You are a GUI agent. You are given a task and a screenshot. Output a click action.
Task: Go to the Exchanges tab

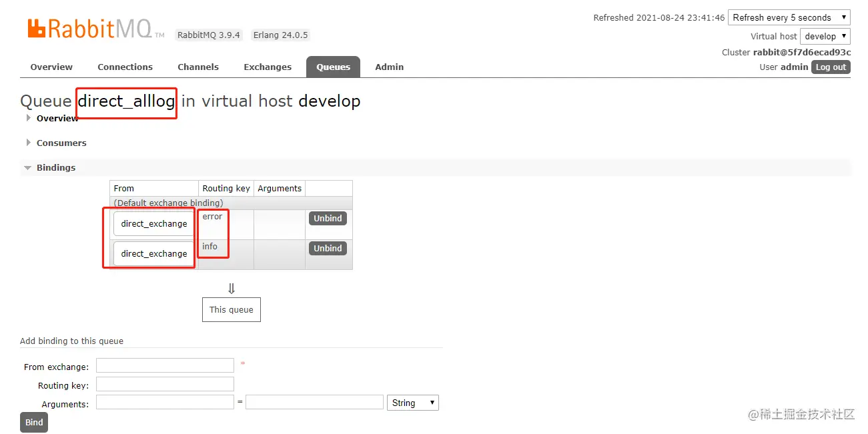(268, 67)
